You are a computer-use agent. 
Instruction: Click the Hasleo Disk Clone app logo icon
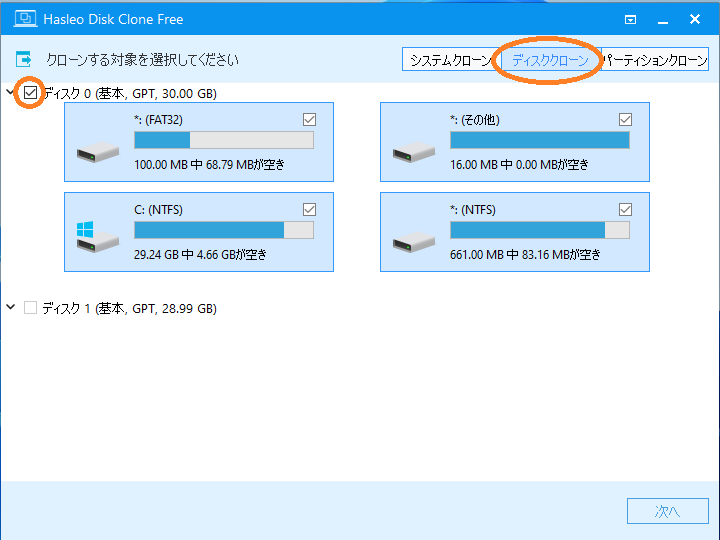pyautogui.click(x=25, y=19)
